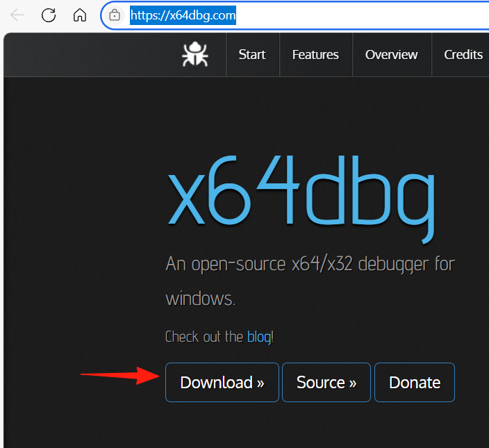Follow the blue blog link
Viewport: 489px width, 448px height.
pyautogui.click(x=258, y=337)
